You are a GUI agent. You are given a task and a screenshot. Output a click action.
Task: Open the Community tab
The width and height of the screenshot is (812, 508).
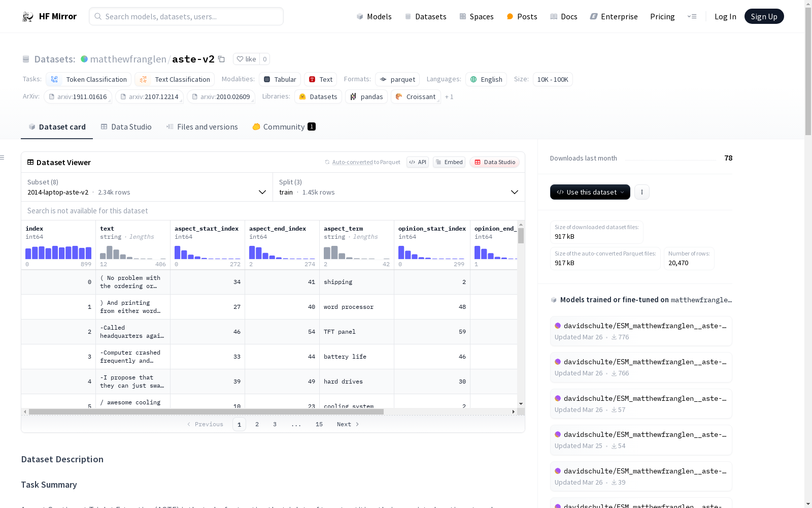284,127
